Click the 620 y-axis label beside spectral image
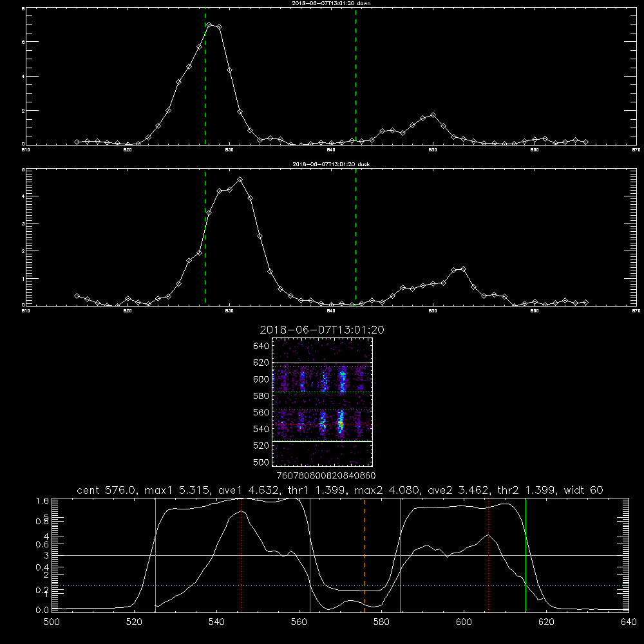The image size is (644, 644). [261, 363]
